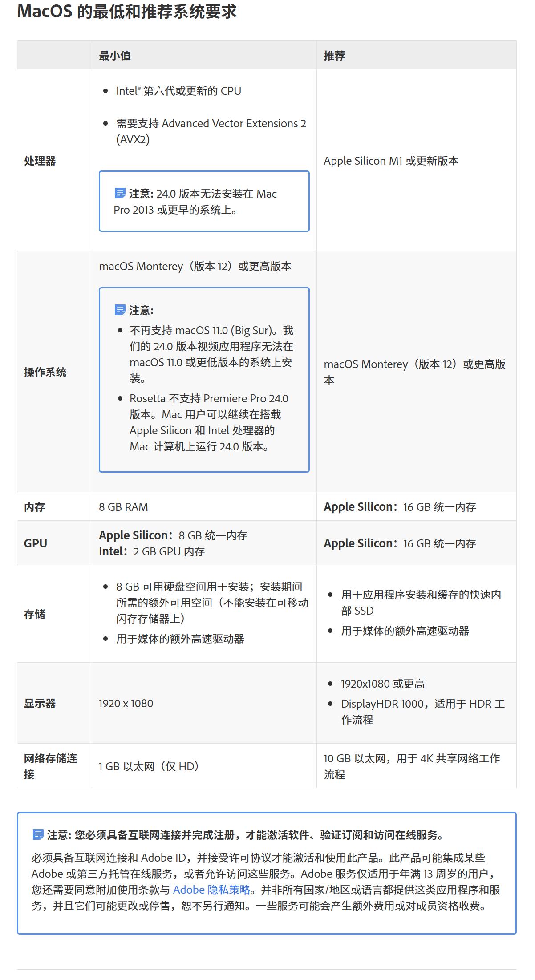Click the MacOS 的最低和推荐系统要求 heading
Viewport: 535px width, 980px height.
click(127, 12)
